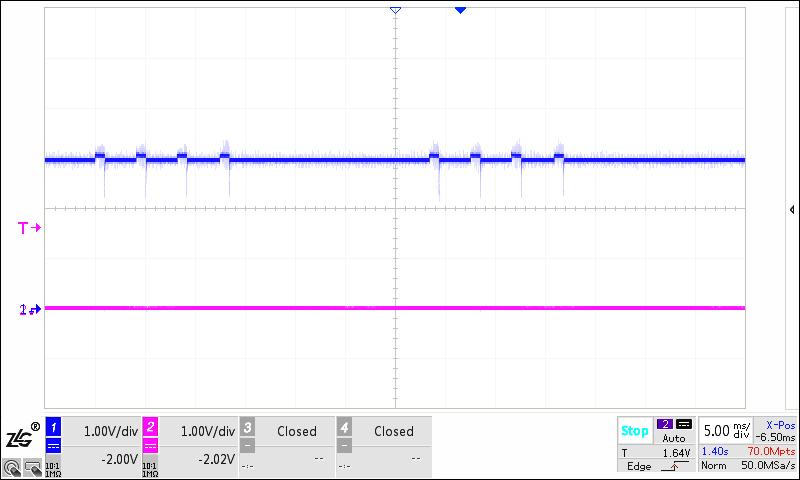
Task: Click the channel ground marker at left edge
Action: tap(30, 309)
